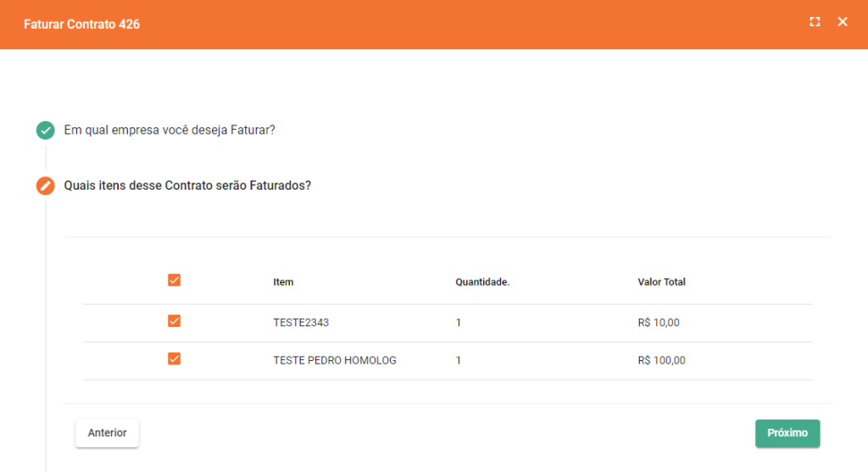The width and height of the screenshot is (868, 472).
Task: Expand the dialog to fullscreen
Action: [x=815, y=22]
